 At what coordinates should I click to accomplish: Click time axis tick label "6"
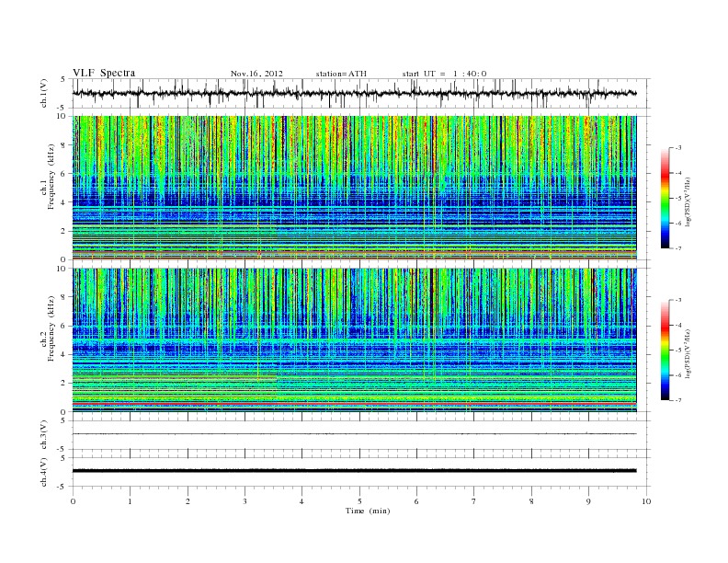click(417, 501)
